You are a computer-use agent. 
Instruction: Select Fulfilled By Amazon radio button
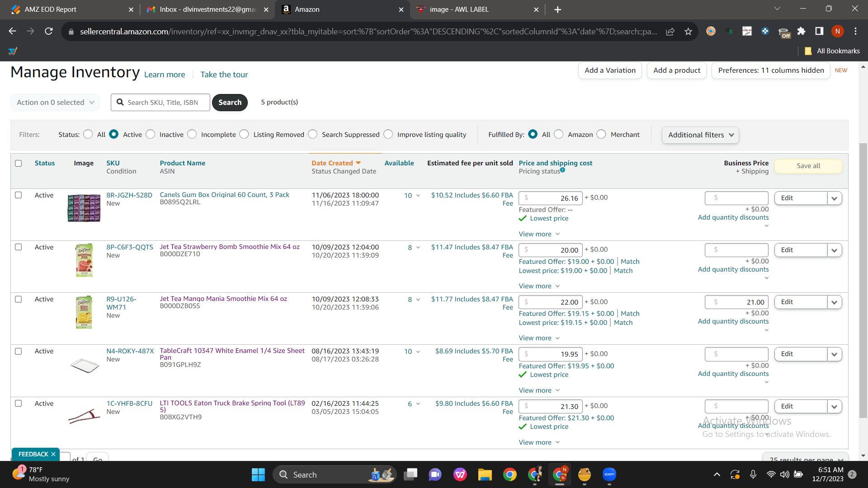coord(559,134)
